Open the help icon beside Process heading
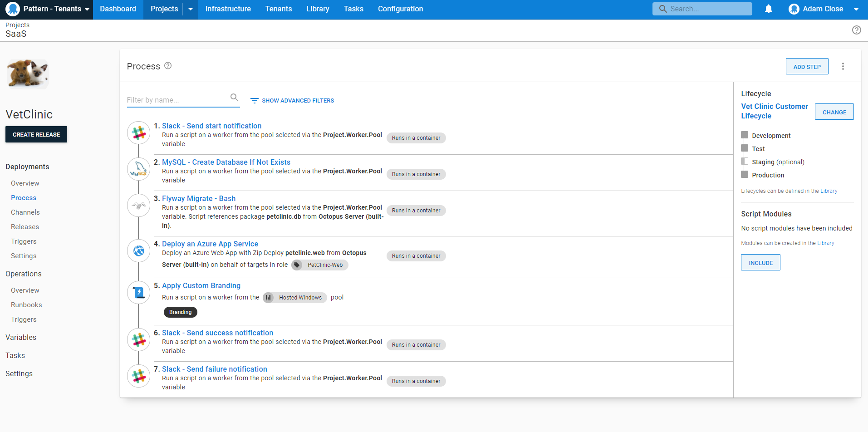 point(168,66)
